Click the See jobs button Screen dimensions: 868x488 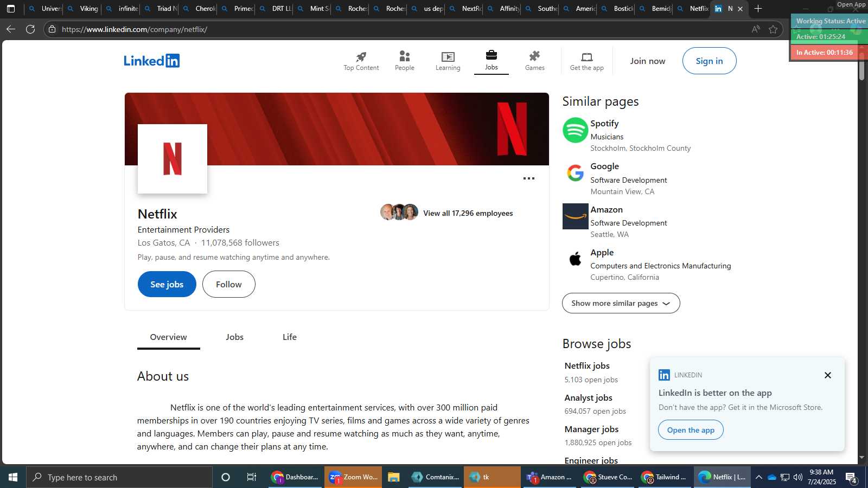[167, 284]
